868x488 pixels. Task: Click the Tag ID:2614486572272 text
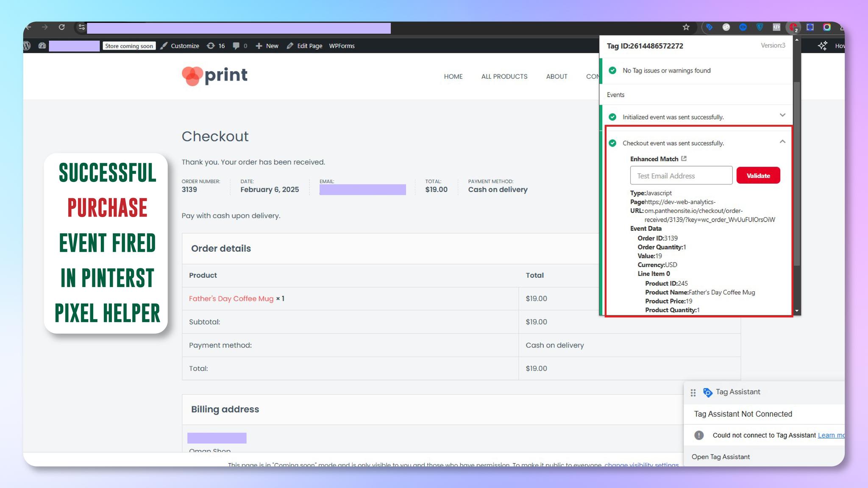click(x=645, y=46)
